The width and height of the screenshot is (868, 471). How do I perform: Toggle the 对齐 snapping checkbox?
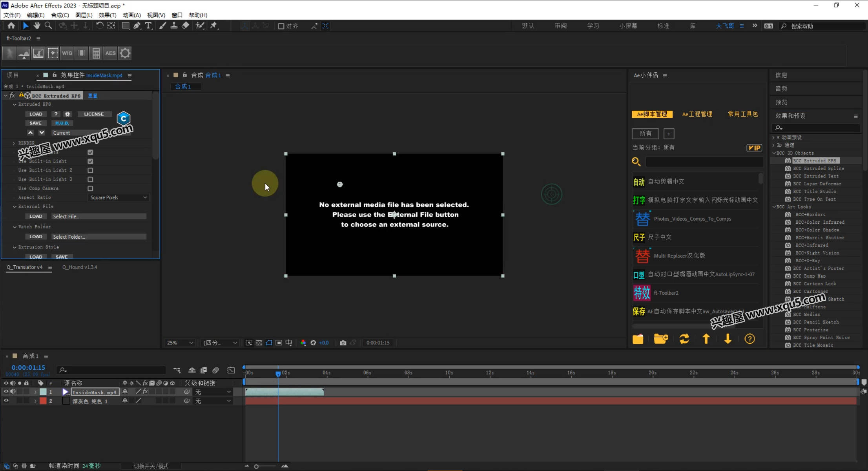tap(281, 26)
